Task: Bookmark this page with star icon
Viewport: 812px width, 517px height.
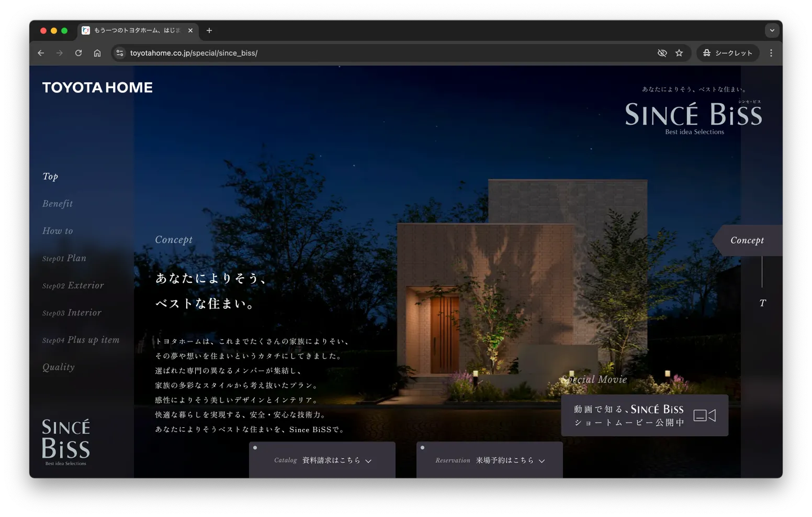Action: (x=679, y=53)
